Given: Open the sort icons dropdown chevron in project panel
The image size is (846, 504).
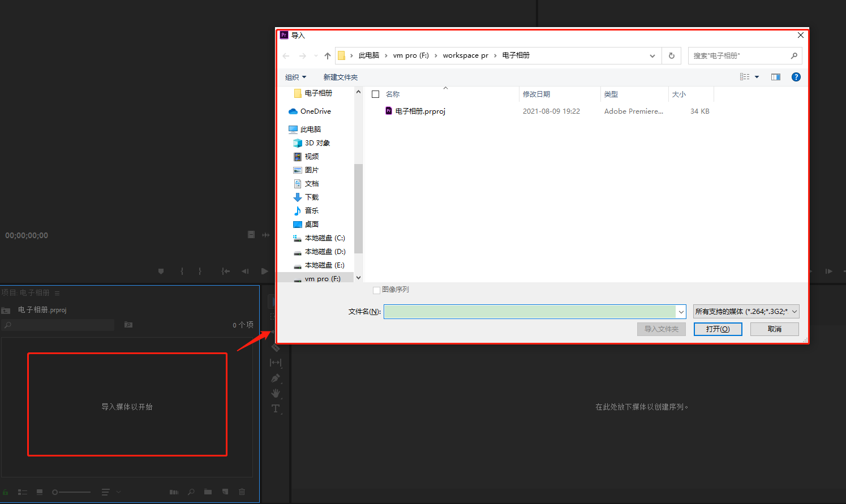Looking at the screenshot, I should [x=119, y=492].
